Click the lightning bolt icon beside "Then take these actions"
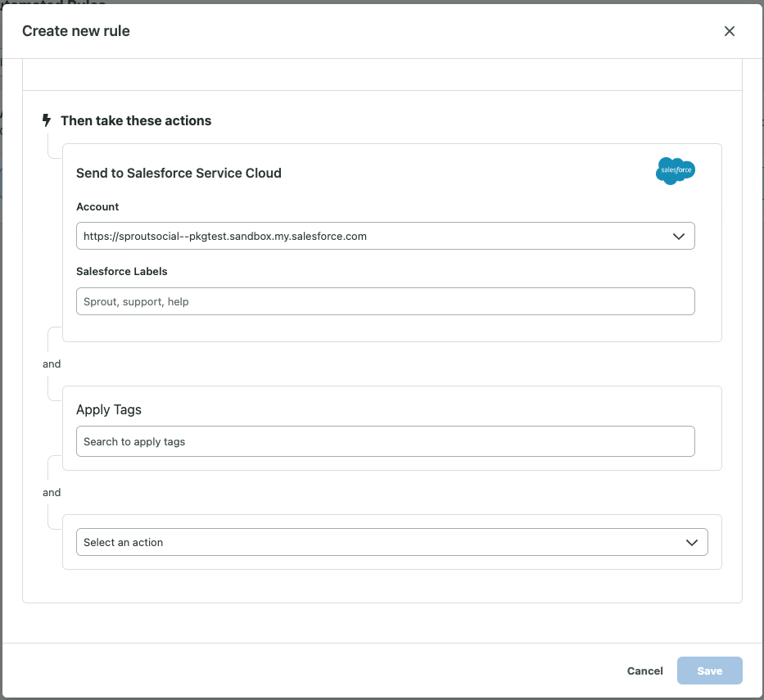The height and width of the screenshot is (700, 764). (47, 120)
